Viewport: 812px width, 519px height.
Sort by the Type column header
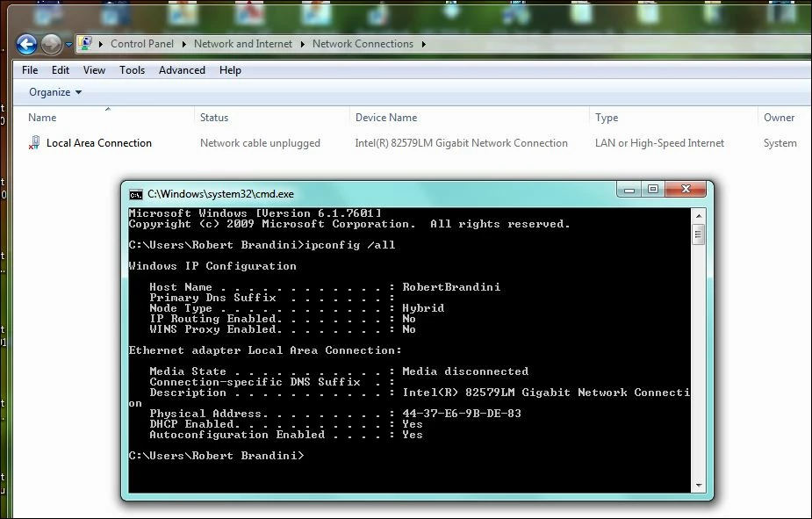pos(607,118)
